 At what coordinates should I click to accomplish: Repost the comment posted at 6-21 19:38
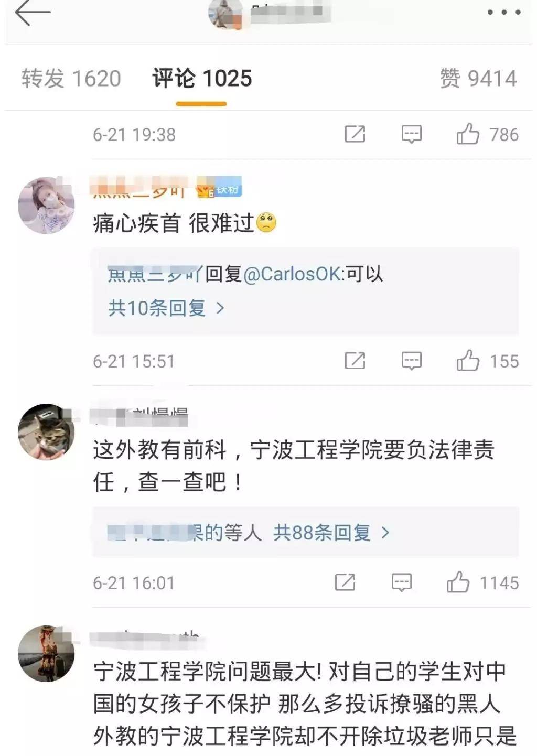355,134
